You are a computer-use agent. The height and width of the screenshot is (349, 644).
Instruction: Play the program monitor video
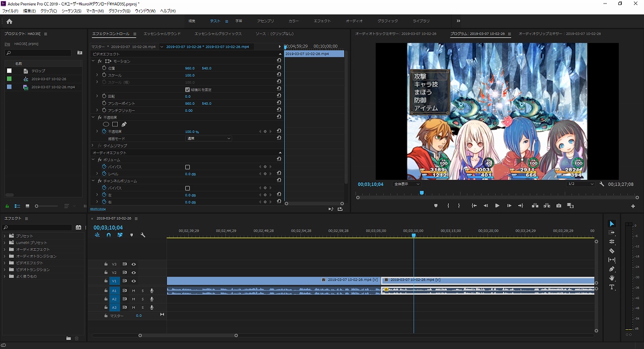[x=497, y=205]
